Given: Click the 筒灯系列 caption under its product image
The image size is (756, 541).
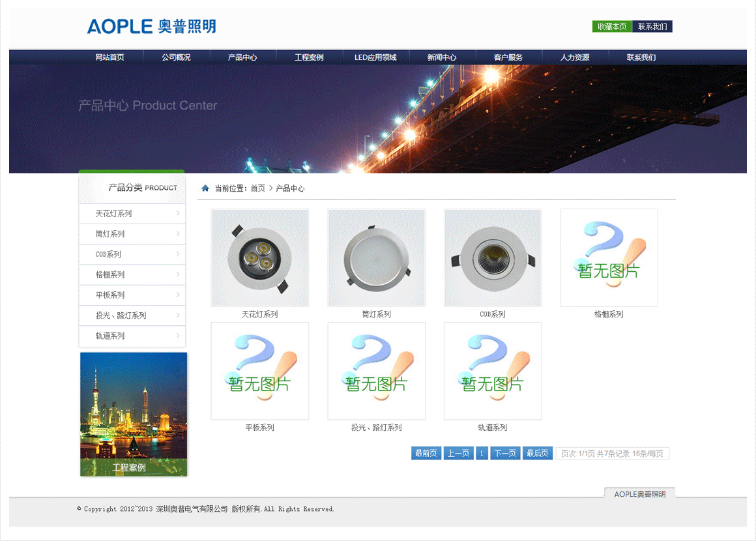Looking at the screenshot, I should [x=377, y=314].
